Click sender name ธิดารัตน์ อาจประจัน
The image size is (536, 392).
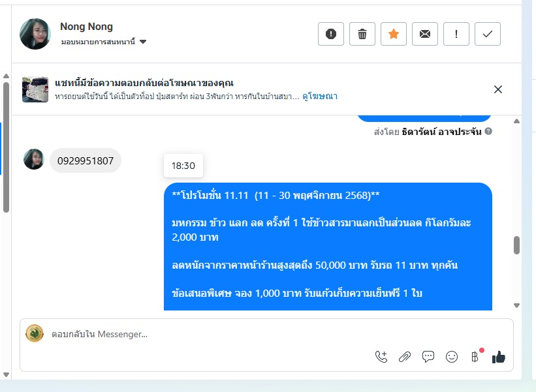coord(441,132)
